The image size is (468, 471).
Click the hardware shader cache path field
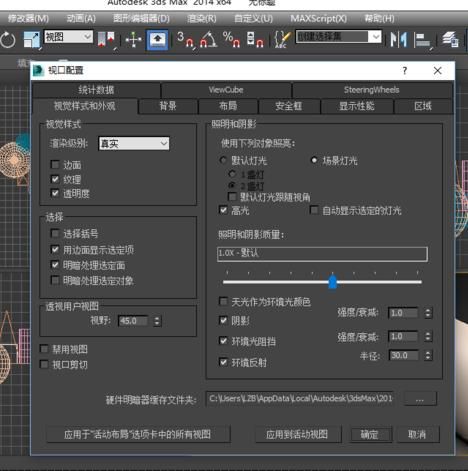[300, 398]
